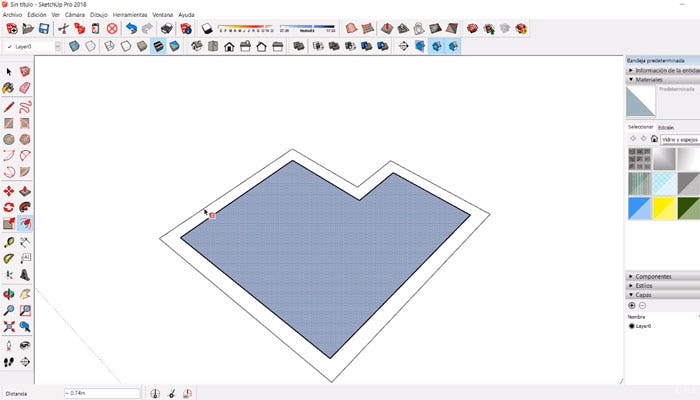Toggle shadows display button

[x=207, y=29]
